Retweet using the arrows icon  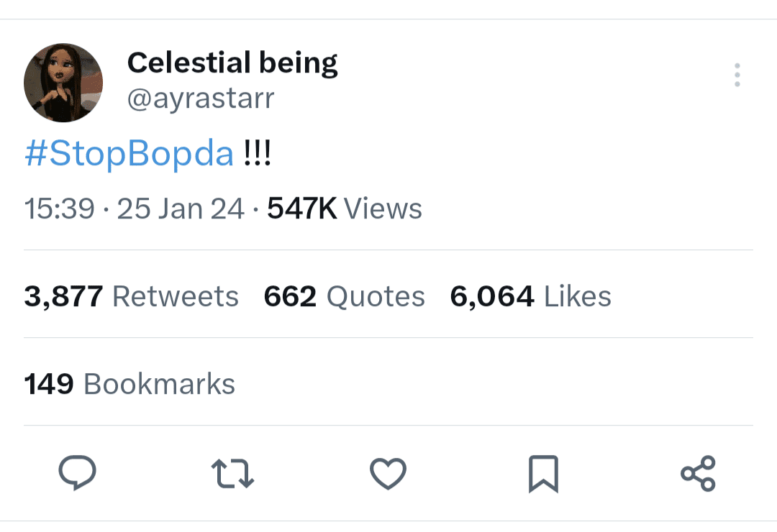coord(232,474)
